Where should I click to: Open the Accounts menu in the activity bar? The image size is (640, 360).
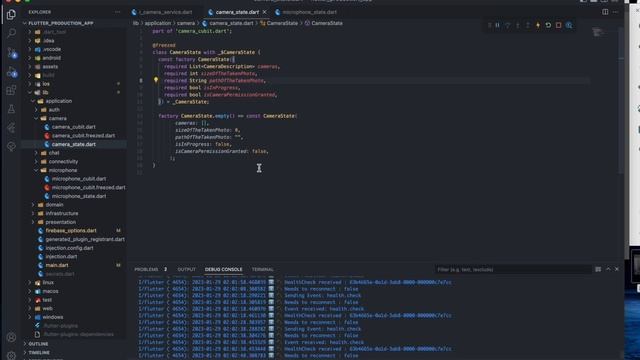click(x=11, y=337)
